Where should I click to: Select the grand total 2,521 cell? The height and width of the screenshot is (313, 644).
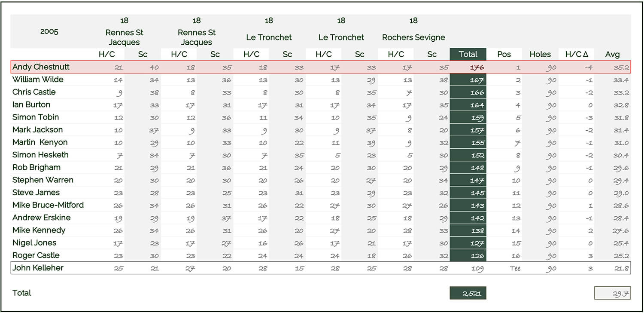(x=468, y=293)
